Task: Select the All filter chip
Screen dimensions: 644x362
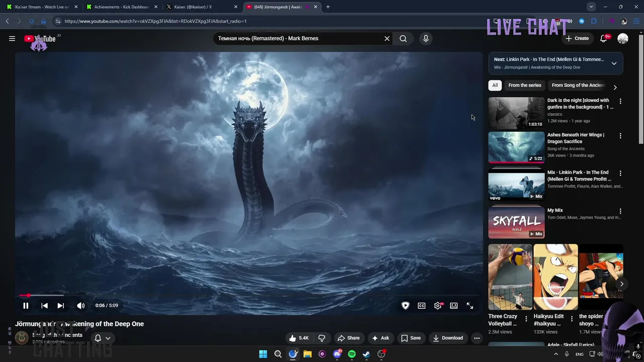Action: pyautogui.click(x=495, y=85)
